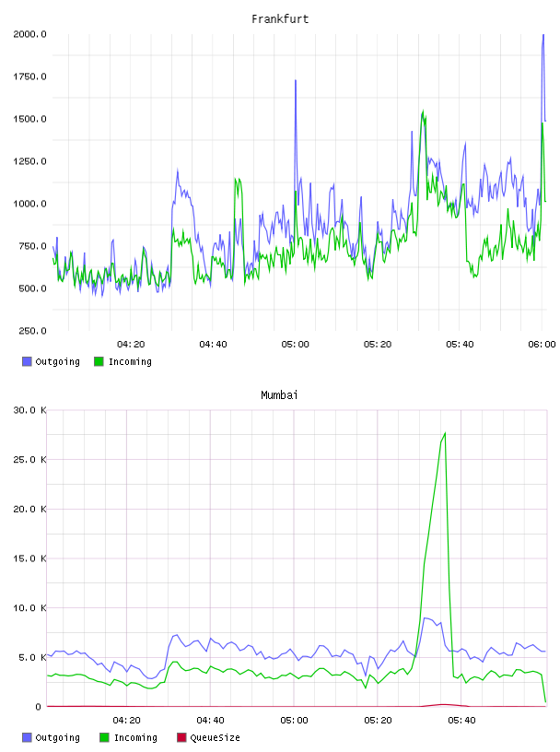Click the 05:20 time label in Frankfurt chart
560x752 pixels.
coord(378,345)
